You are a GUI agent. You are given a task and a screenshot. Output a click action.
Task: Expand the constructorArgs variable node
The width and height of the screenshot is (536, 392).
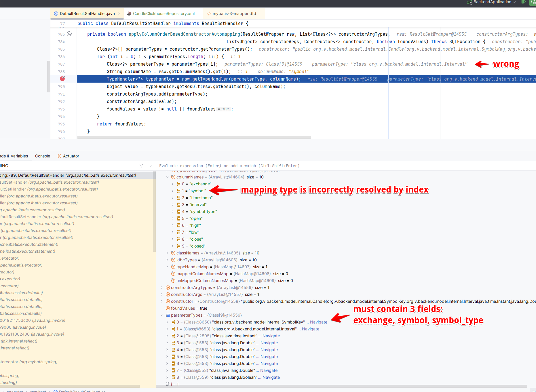click(x=162, y=294)
